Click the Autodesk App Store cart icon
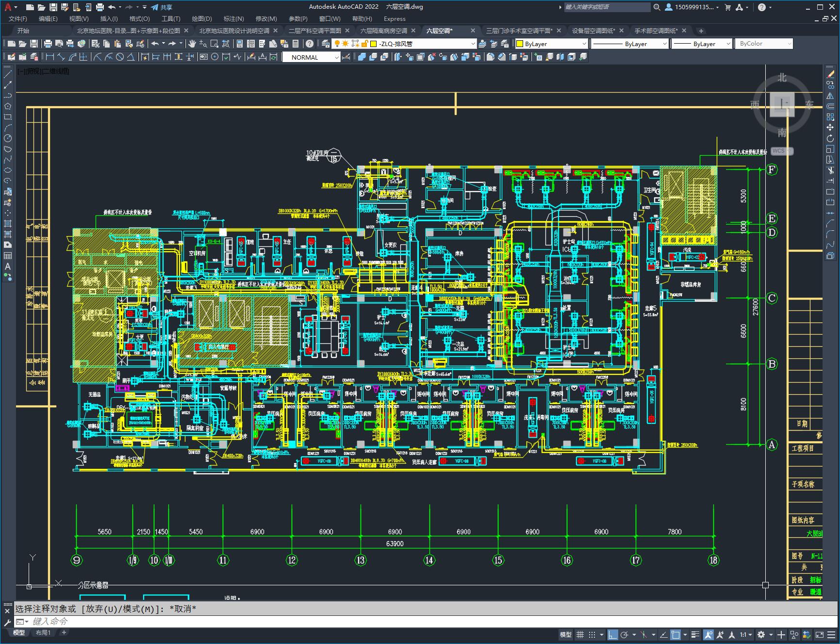Viewport: 840px width, 644px height. pos(727,7)
